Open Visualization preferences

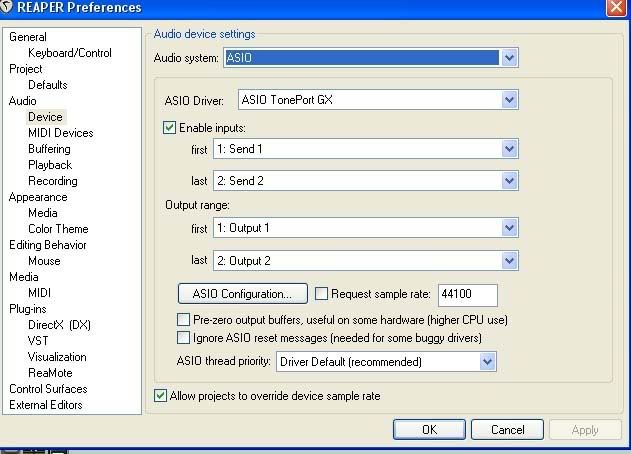pos(57,357)
